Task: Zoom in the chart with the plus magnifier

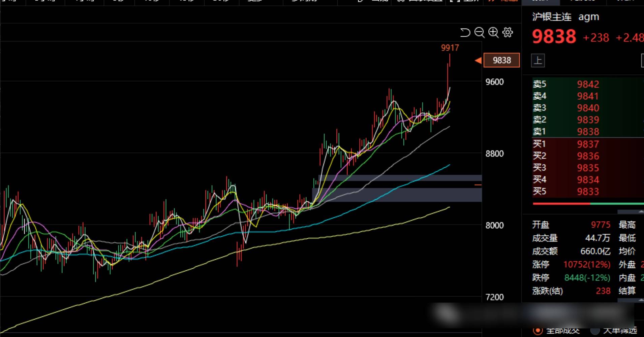Action: 493,32
